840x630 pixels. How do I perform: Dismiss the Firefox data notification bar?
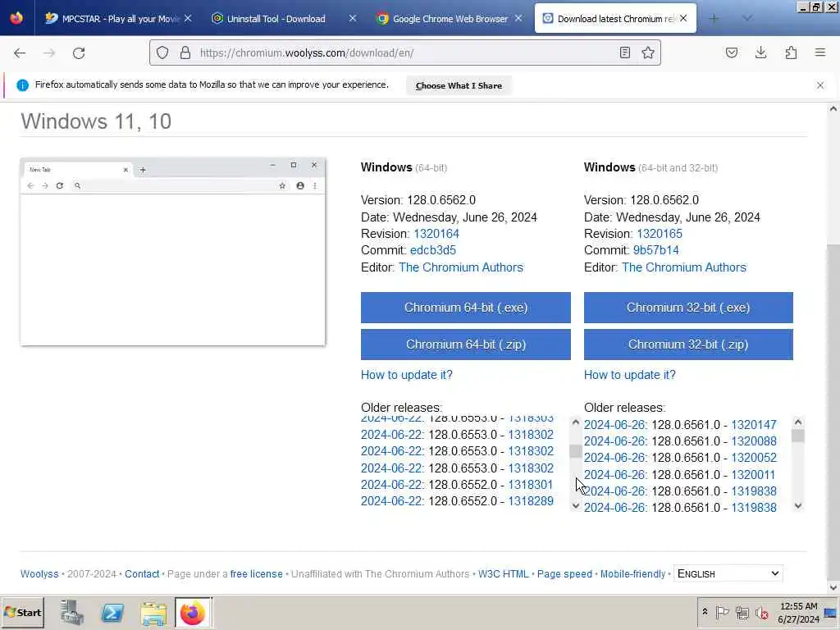pyautogui.click(x=820, y=85)
